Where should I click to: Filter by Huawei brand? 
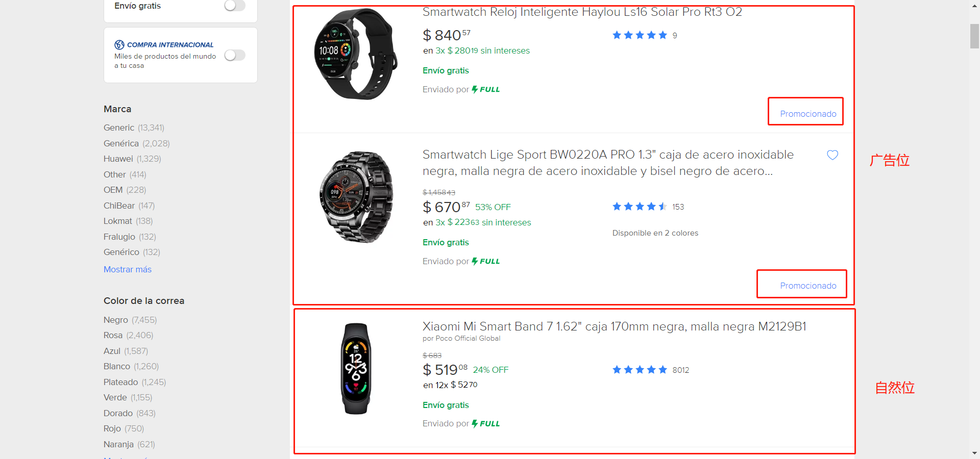118,159
